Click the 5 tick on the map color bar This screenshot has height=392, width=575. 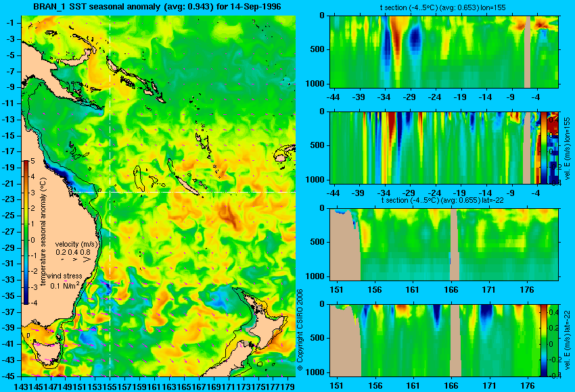32,162
